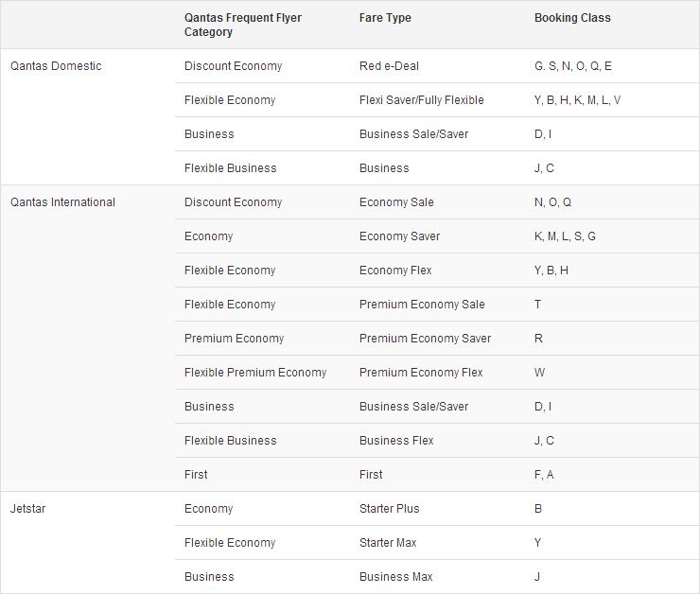Click booking classes G, S, N, O, Q, E
The image size is (700, 594).
[572, 66]
